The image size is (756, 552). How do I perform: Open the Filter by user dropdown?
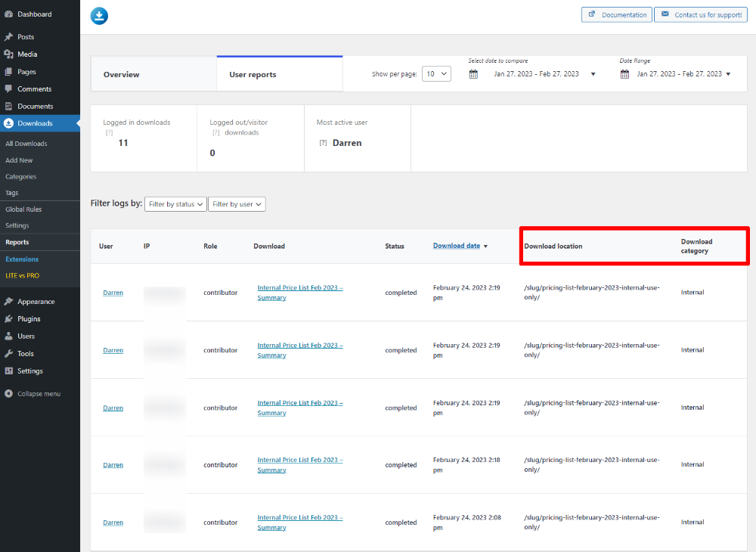tap(237, 204)
